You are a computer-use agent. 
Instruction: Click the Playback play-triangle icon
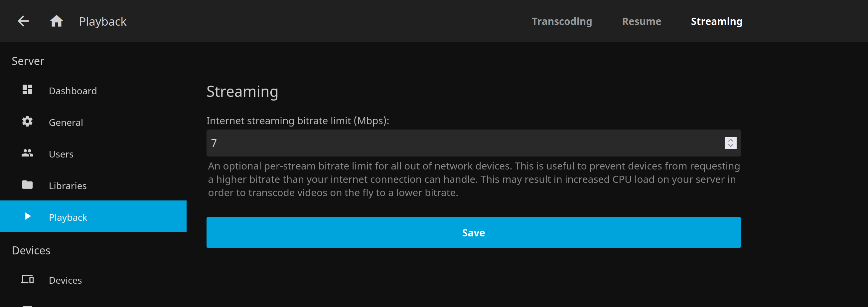[28, 216]
